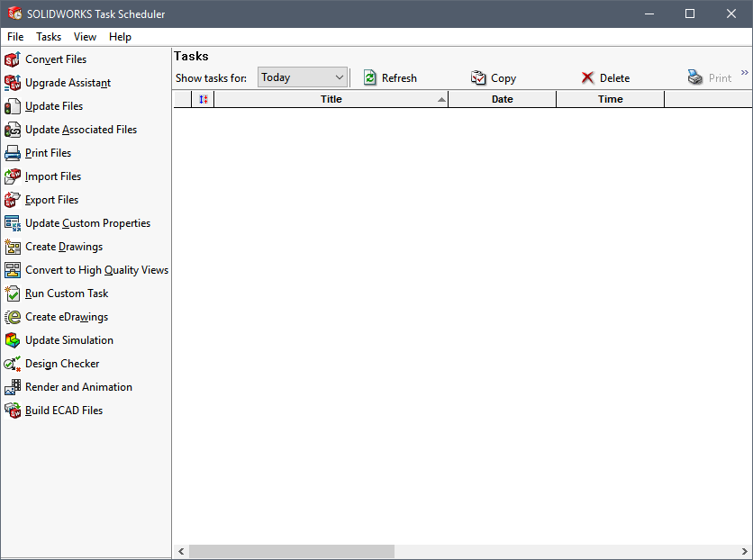Screen dimensions: 753x560
Task: Choose the Print Files task label
Action: [48, 153]
